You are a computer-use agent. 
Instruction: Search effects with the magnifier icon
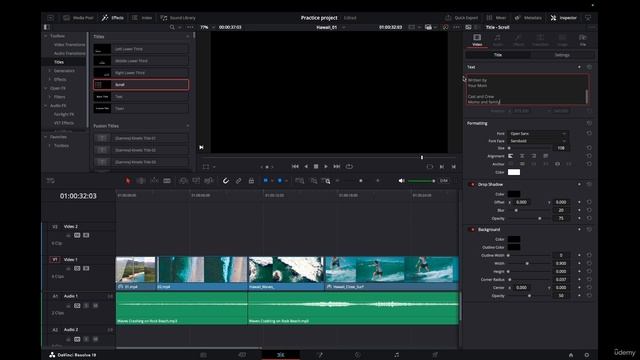(x=172, y=27)
